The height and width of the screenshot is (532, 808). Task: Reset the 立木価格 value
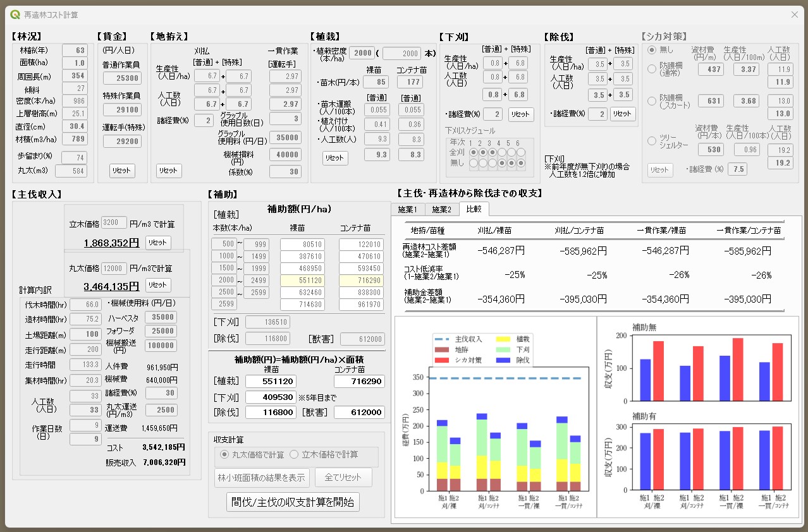pos(158,243)
